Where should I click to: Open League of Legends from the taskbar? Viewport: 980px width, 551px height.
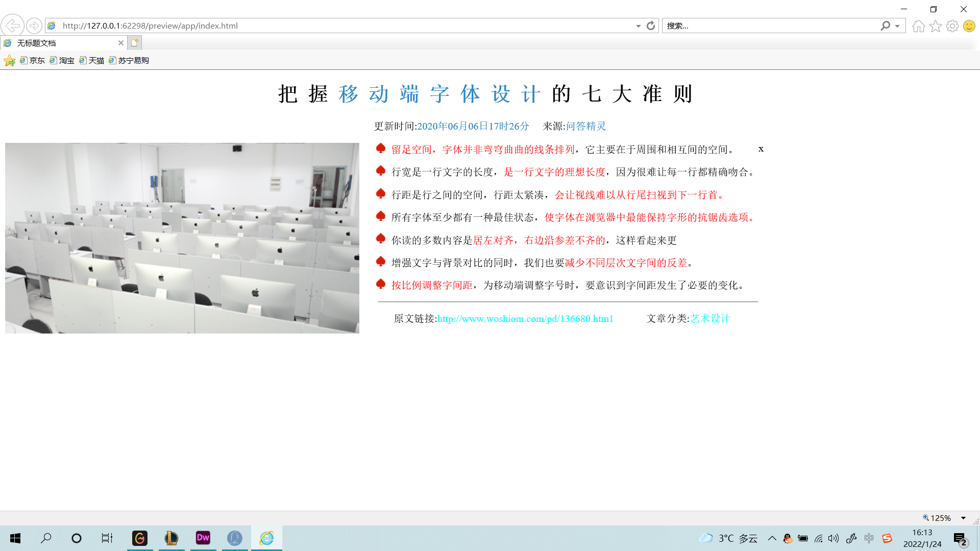(171, 538)
